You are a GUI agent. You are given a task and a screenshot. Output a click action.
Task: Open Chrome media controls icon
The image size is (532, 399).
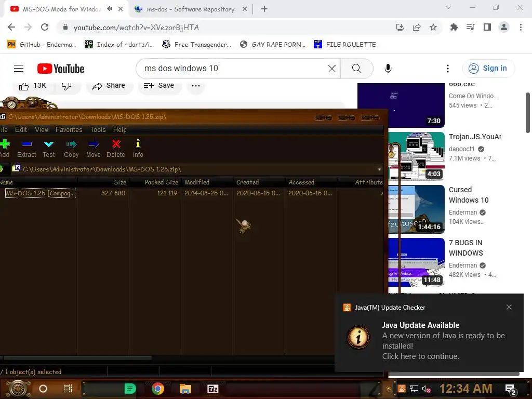[470, 27]
